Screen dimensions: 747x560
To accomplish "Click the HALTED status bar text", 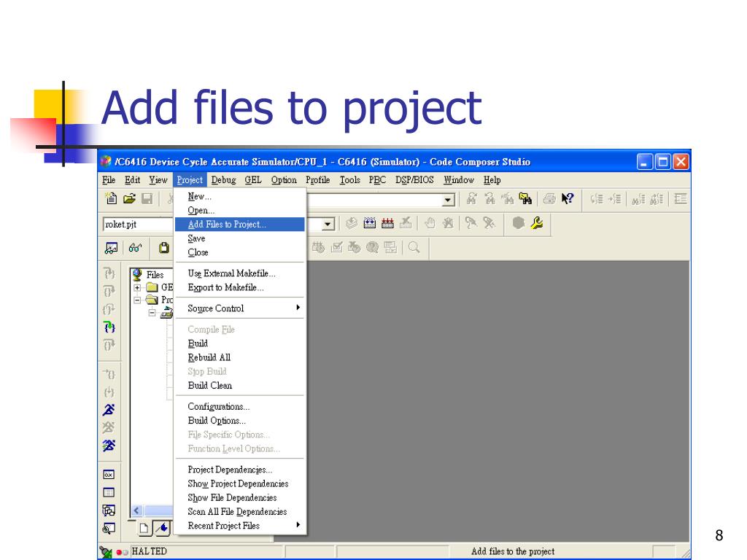I will tap(149, 551).
